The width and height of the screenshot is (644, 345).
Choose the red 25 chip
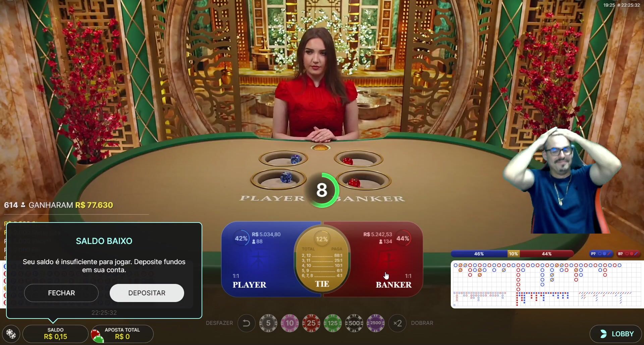point(311,323)
